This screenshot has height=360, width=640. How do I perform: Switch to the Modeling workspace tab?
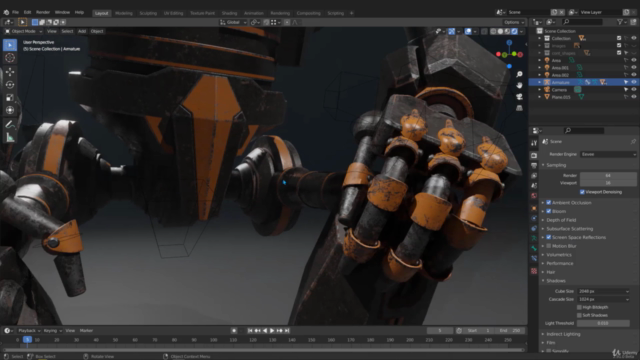[124, 13]
